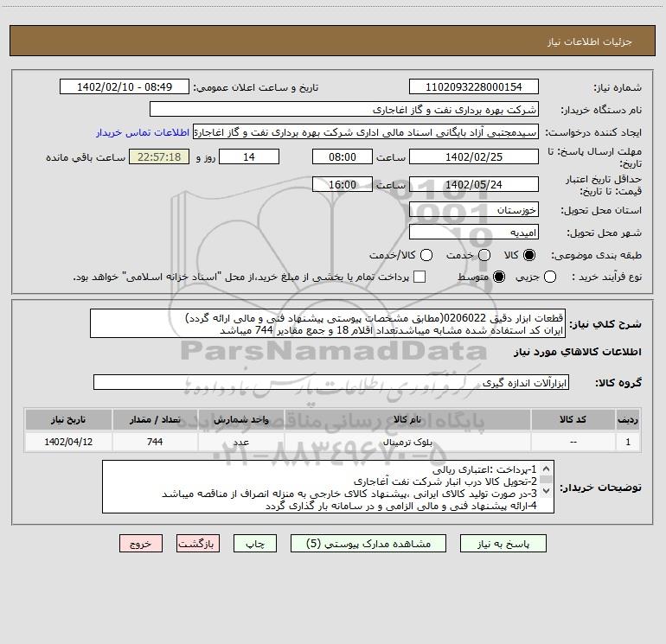
Task: Click the 'بازگشت' back button
Action: [198, 544]
